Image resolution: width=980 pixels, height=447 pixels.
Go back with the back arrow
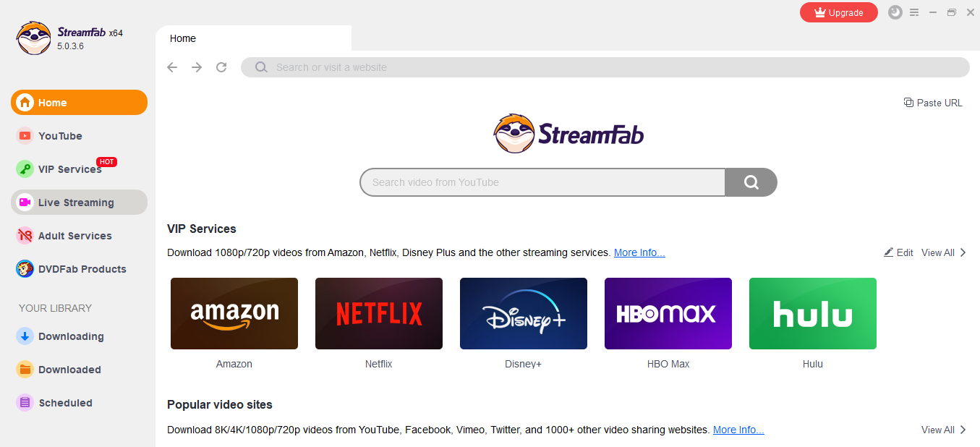[x=172, y=67]
